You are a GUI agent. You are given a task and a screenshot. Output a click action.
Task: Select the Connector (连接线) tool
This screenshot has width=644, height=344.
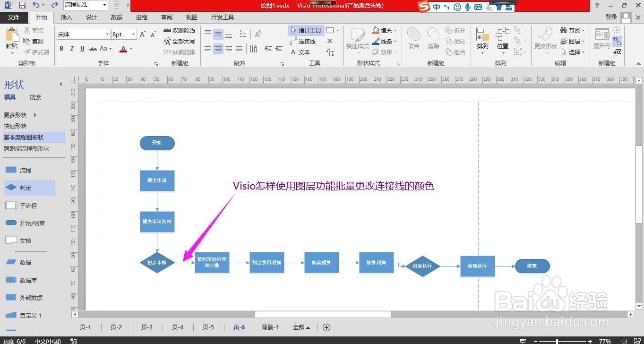click(303, 42)
